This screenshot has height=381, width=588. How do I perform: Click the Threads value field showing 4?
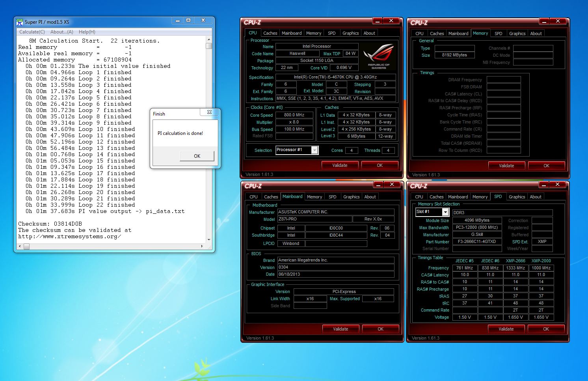point(388,150)
